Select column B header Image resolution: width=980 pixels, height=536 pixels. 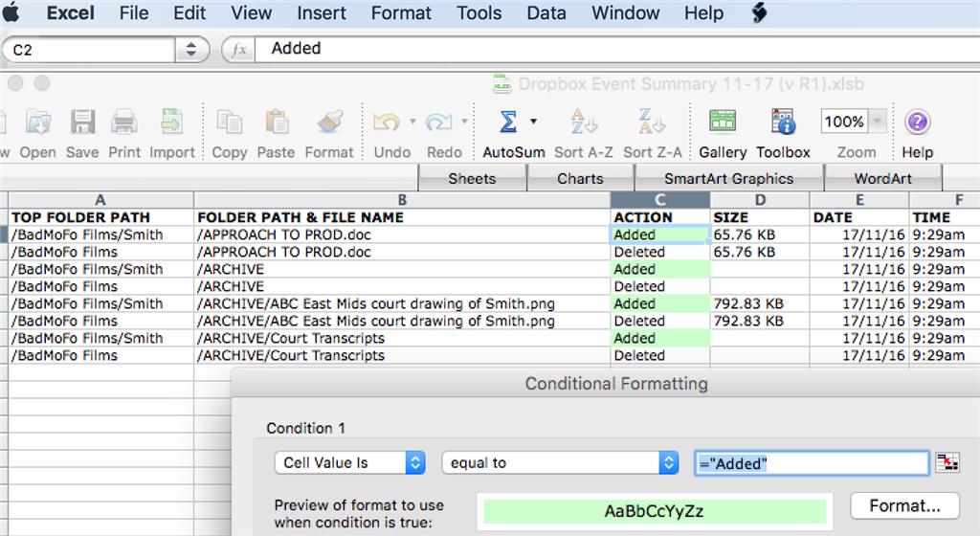click(402, 200)
